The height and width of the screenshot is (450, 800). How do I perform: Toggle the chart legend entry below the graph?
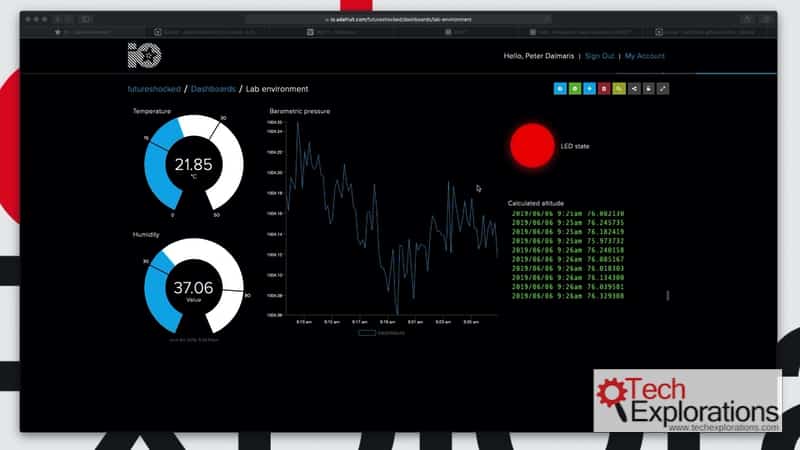382,333
